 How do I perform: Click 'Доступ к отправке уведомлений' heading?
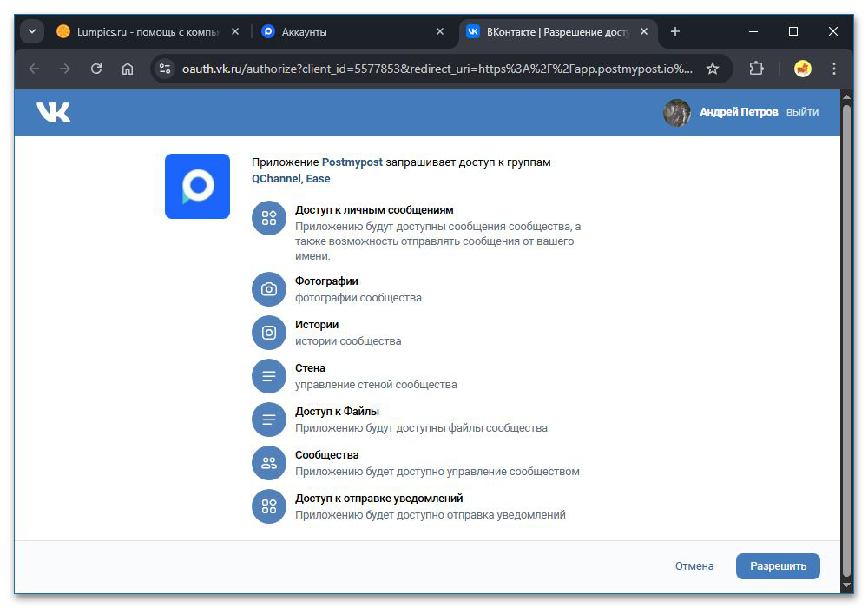point(379,499)
